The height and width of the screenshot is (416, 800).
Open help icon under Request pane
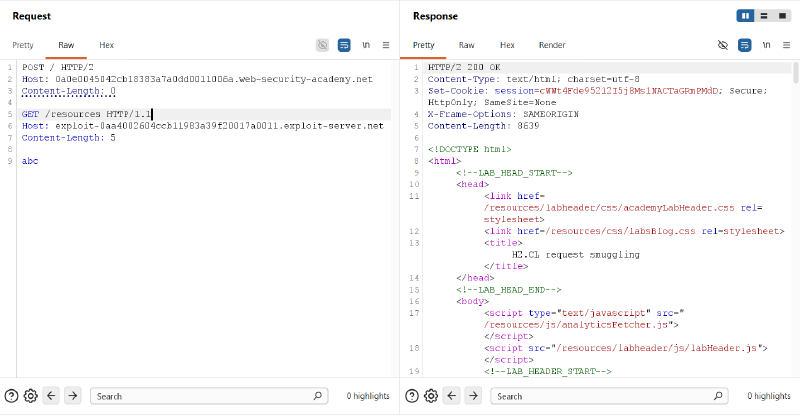[11, 396]
